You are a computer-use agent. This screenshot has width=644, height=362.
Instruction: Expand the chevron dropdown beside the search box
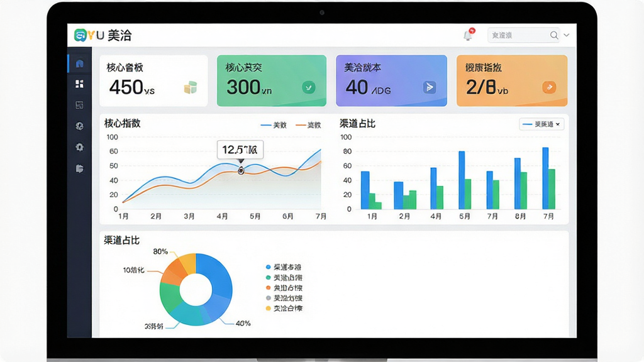[x=567, y=35]
